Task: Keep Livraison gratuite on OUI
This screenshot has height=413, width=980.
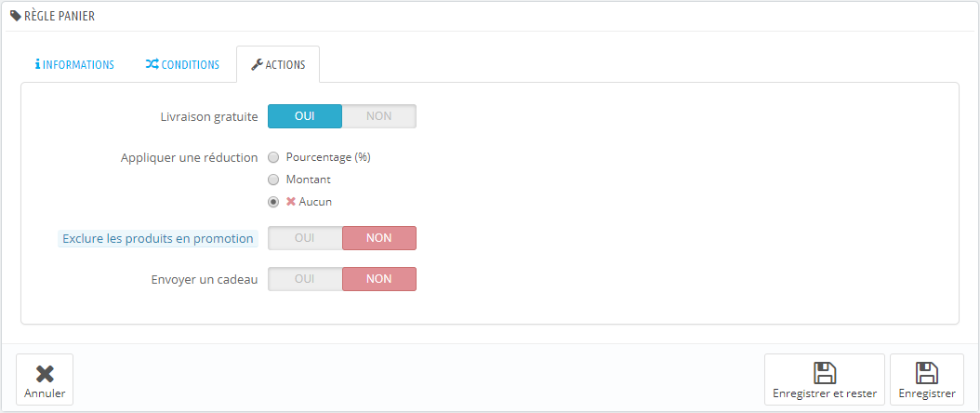Action: click(x=305, y=116)
